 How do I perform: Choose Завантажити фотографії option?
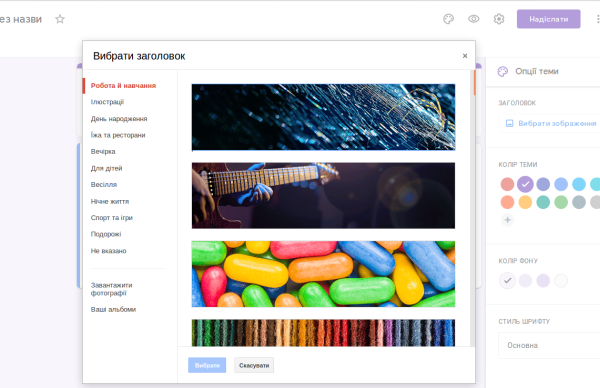click(x=111, y=289)
